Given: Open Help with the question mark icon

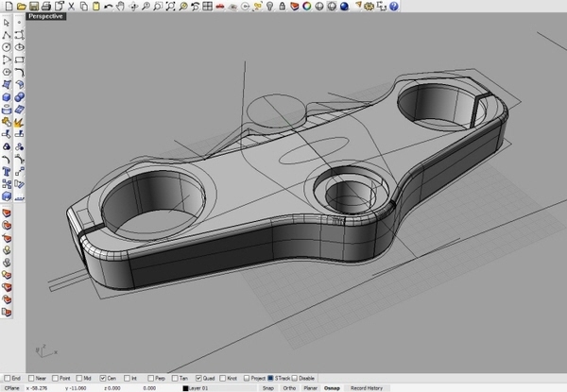Looking at the screenshot, I should coord(392,6).
